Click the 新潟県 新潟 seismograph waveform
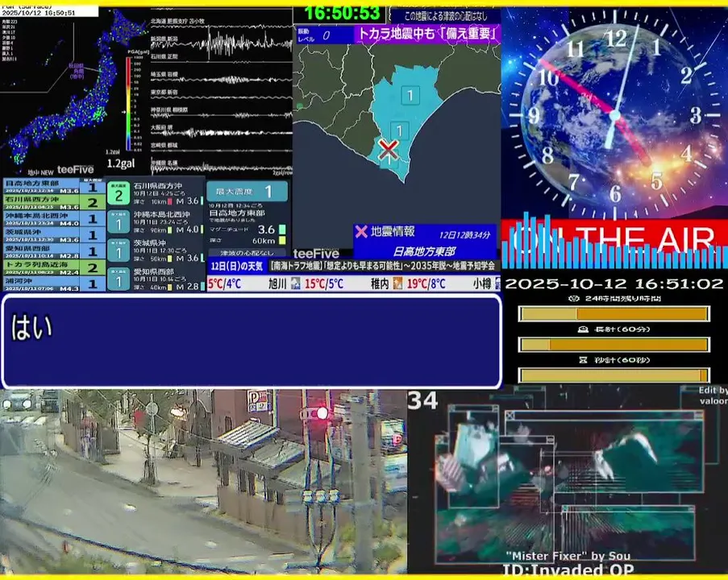This screenshot has height=580, width=728. click(x=221, y=43)
